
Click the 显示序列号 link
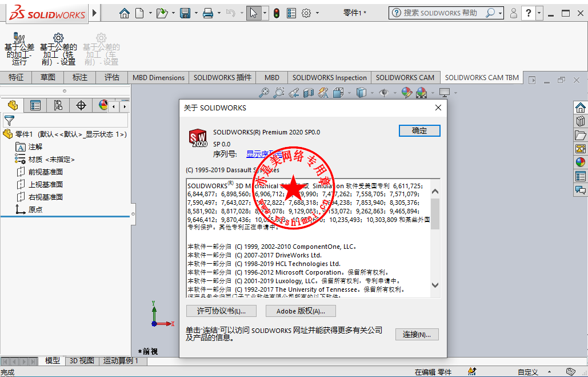click(262, 154)
